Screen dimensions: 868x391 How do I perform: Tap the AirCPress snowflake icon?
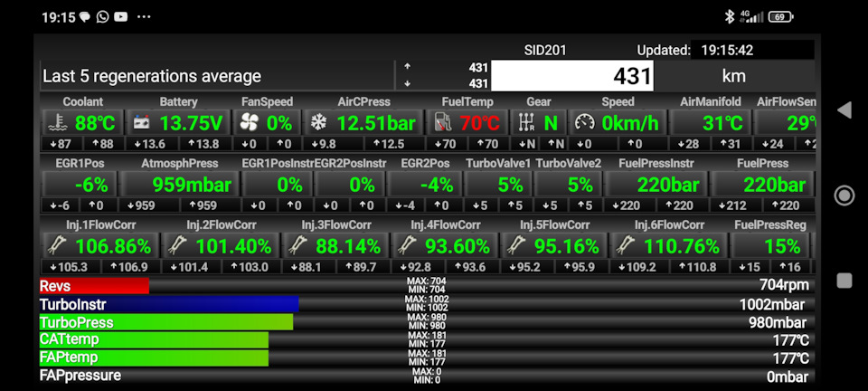pyautogui.click(x=318, y=123)
